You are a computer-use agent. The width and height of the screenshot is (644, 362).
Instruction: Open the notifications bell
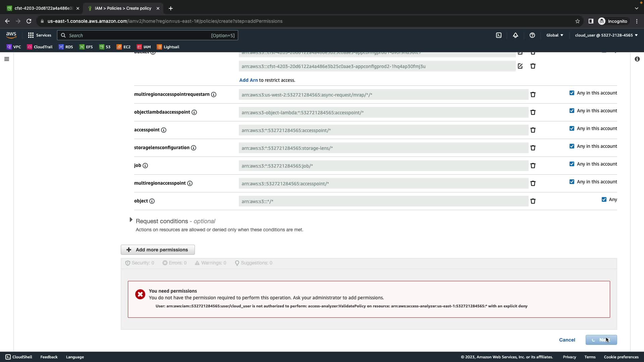(515, 35)
